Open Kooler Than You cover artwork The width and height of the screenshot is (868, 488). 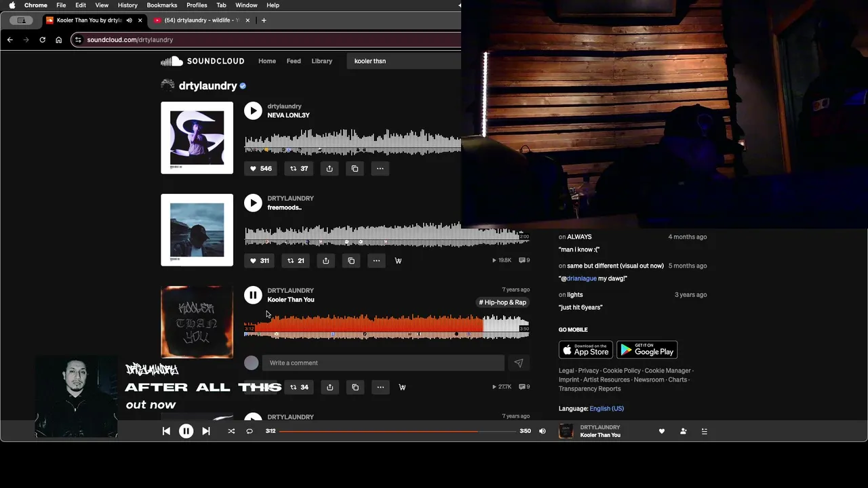(197, 322)
